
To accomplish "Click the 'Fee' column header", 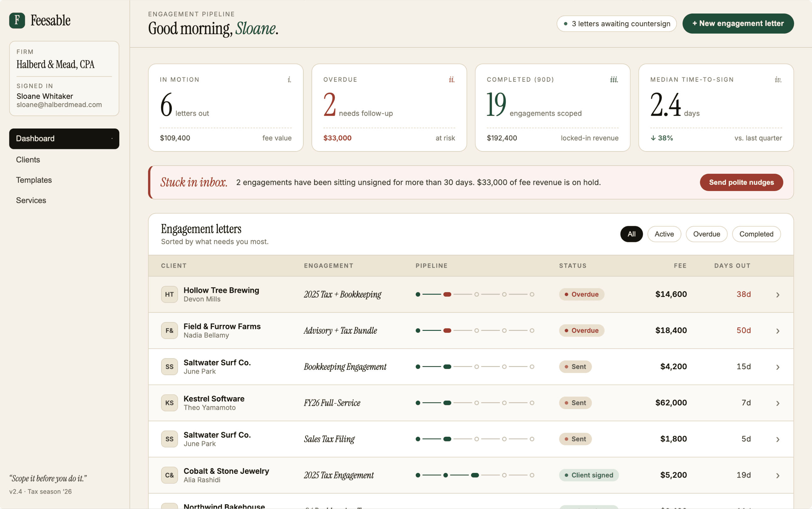I will coord(680,265).
